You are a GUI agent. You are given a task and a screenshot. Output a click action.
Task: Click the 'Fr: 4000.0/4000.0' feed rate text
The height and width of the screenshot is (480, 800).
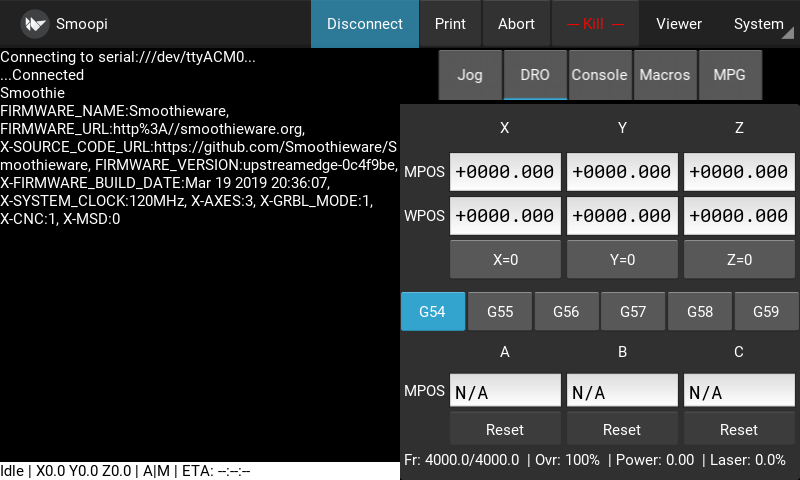pos(462,460)
